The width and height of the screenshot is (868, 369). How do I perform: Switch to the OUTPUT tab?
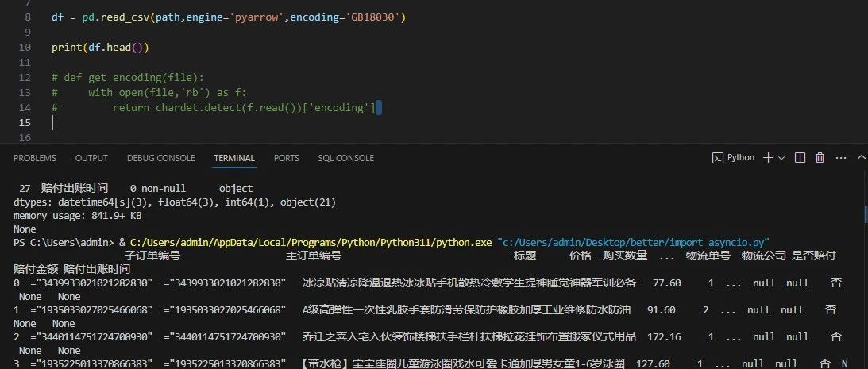point(91,158)
